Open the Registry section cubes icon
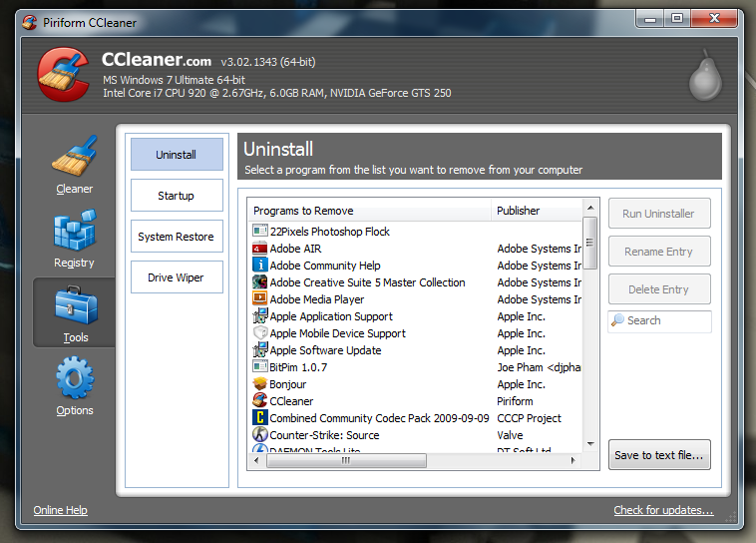This screenshot has height=543, width=756. (75, 230)
